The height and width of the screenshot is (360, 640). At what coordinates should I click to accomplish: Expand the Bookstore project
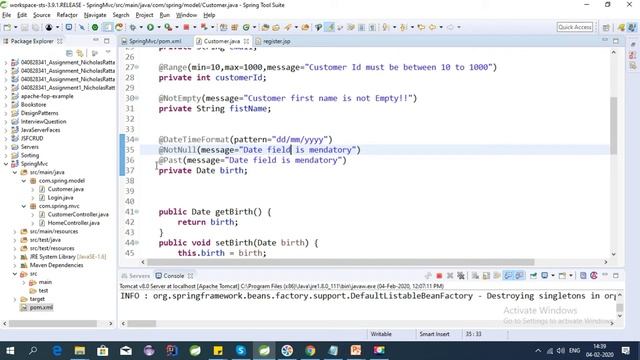6,104
